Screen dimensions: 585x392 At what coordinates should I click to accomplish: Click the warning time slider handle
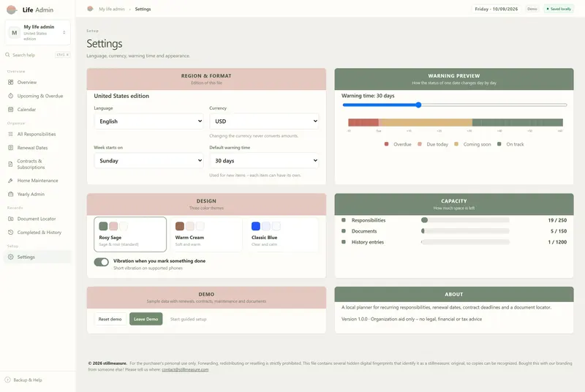[x=418, y=105]
